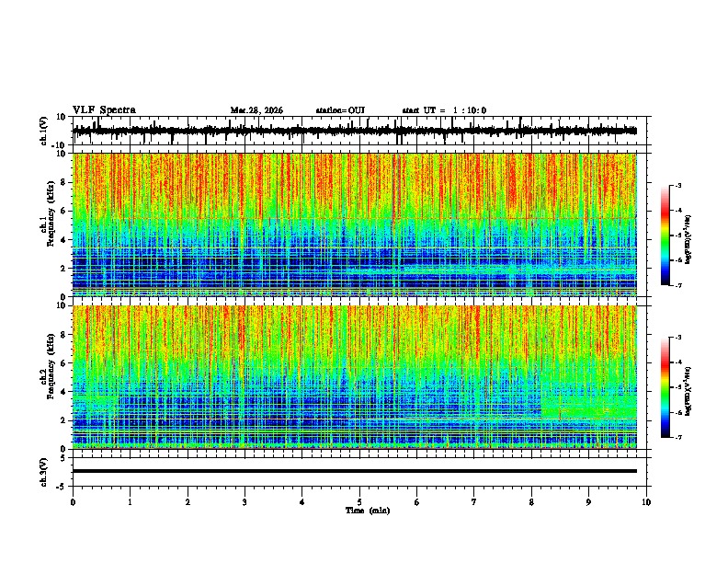
Task: Click the "Time (min)" axis label
Action: 368,511
